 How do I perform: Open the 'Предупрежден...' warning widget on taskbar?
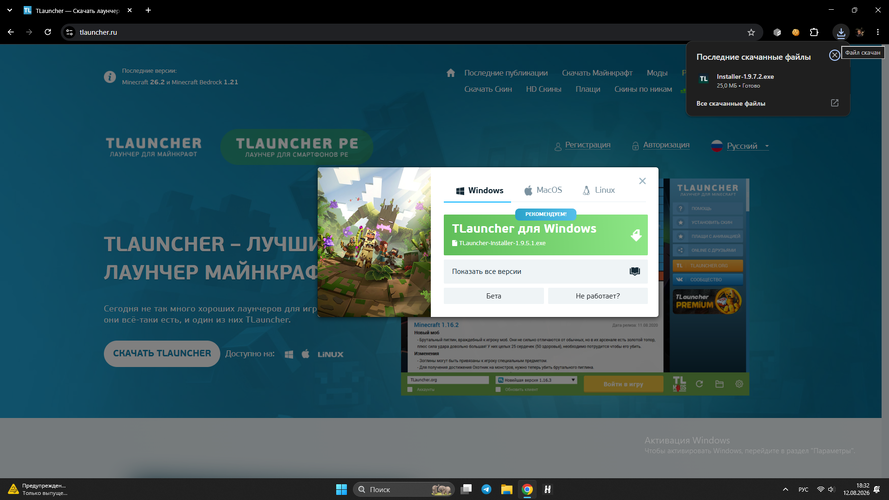37,489
